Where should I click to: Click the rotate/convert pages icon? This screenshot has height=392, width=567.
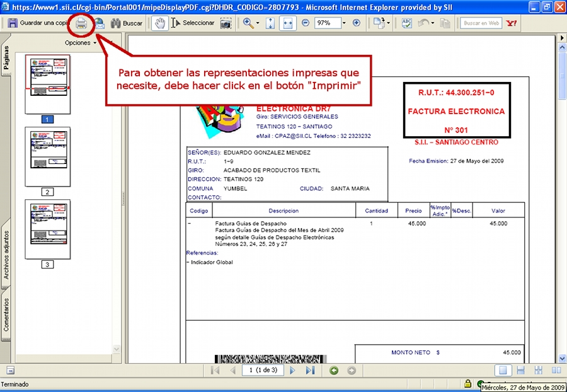click(379, 23)
